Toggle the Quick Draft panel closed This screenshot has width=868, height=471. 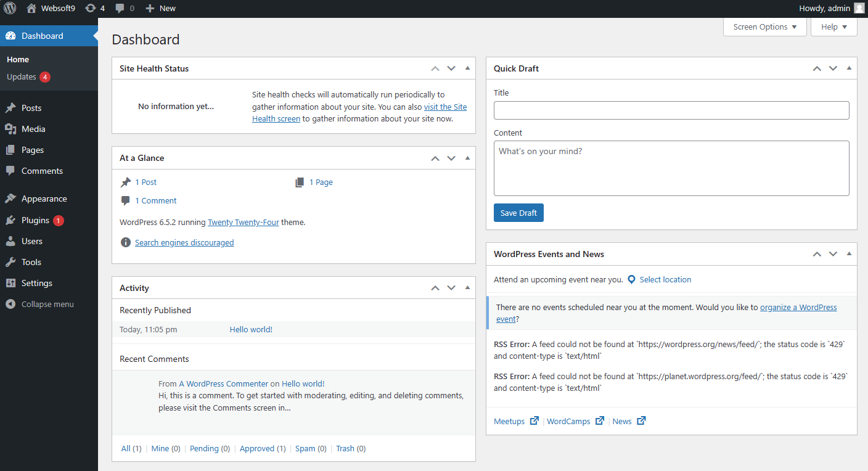coord(849,68)
